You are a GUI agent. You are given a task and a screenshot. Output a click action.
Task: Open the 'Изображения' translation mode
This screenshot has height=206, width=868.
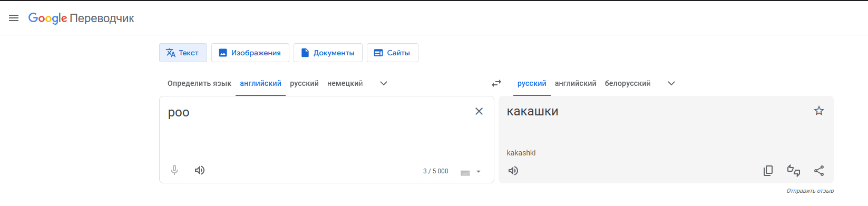250,53
